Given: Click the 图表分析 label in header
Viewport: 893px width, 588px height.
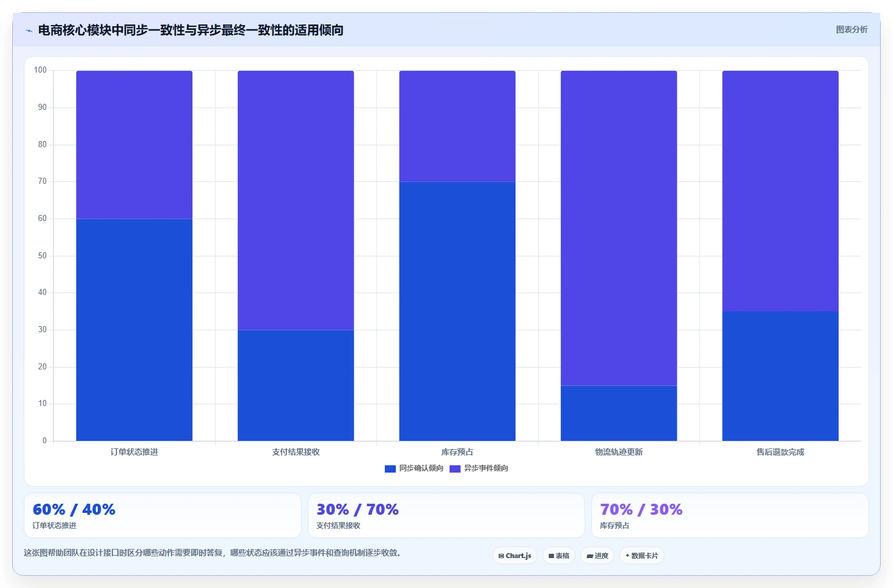Looking at the screenshot, I should pos(851,29).
